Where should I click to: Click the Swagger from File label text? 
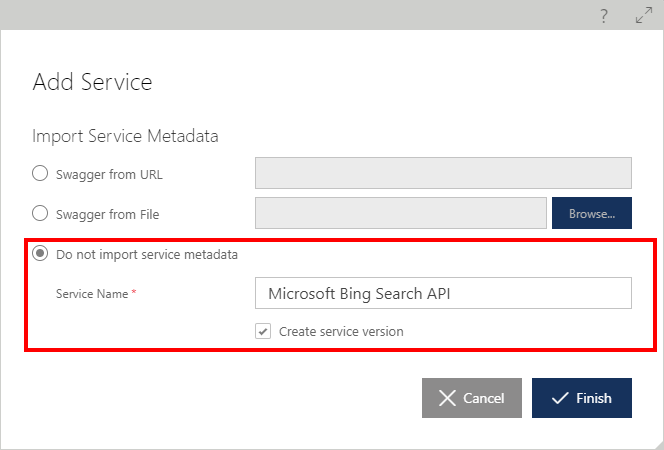coord(108,214)
